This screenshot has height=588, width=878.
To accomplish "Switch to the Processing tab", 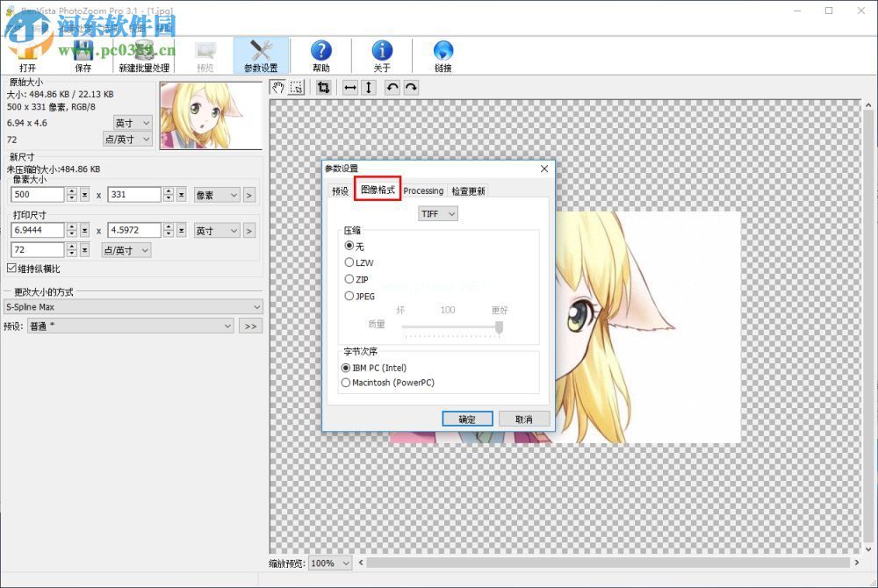I will (x=424, y=190).
